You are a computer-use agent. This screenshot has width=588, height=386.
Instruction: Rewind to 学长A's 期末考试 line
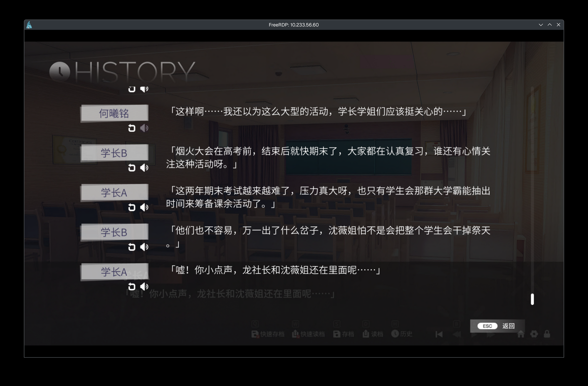pyautogui.click(x=132, y=208)
